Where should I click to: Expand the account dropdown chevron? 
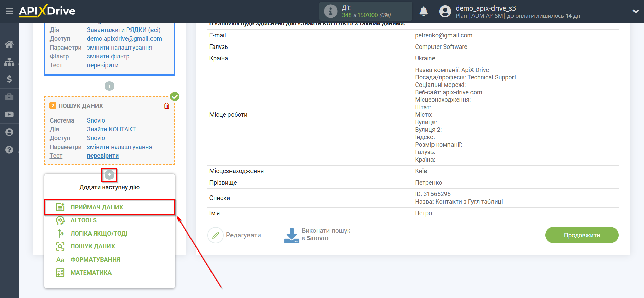coord(636,11)
